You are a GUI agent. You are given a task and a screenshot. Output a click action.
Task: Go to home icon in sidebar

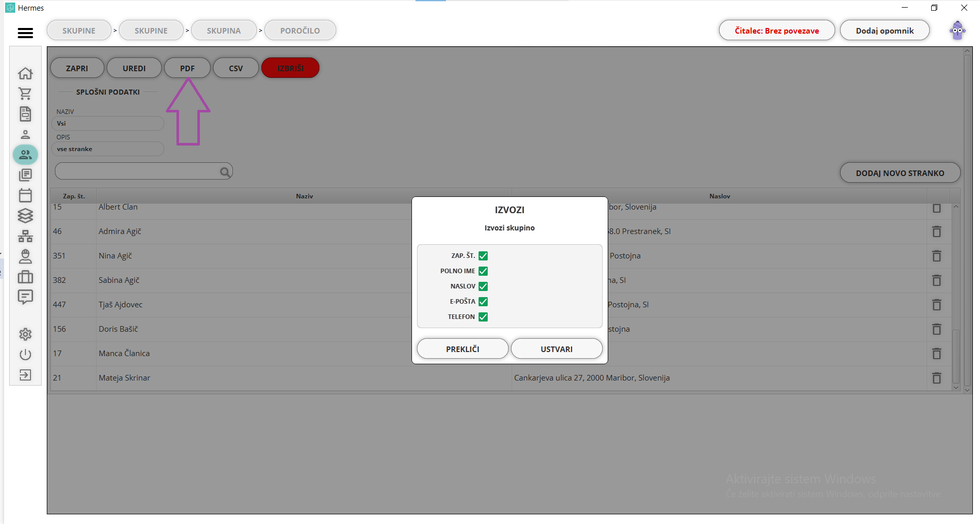25,73
